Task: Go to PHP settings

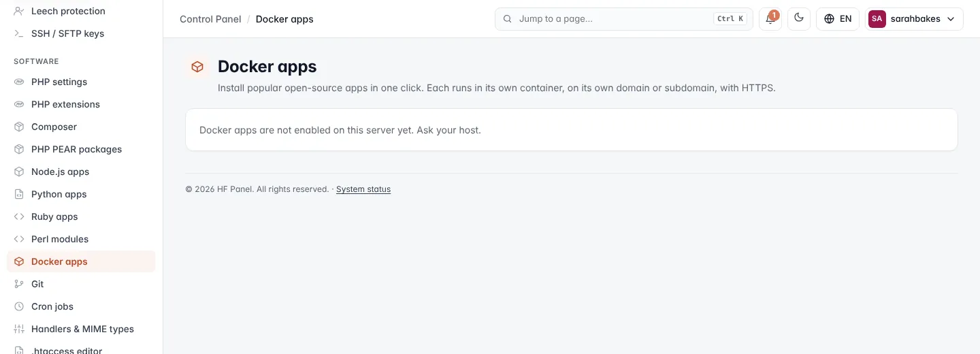Action: coord(81,82)
